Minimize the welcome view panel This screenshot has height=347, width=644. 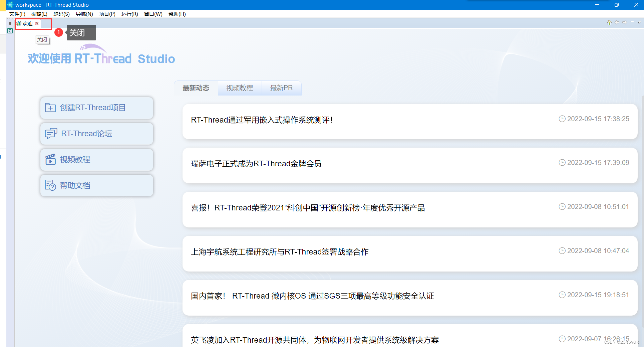point(632,22)
